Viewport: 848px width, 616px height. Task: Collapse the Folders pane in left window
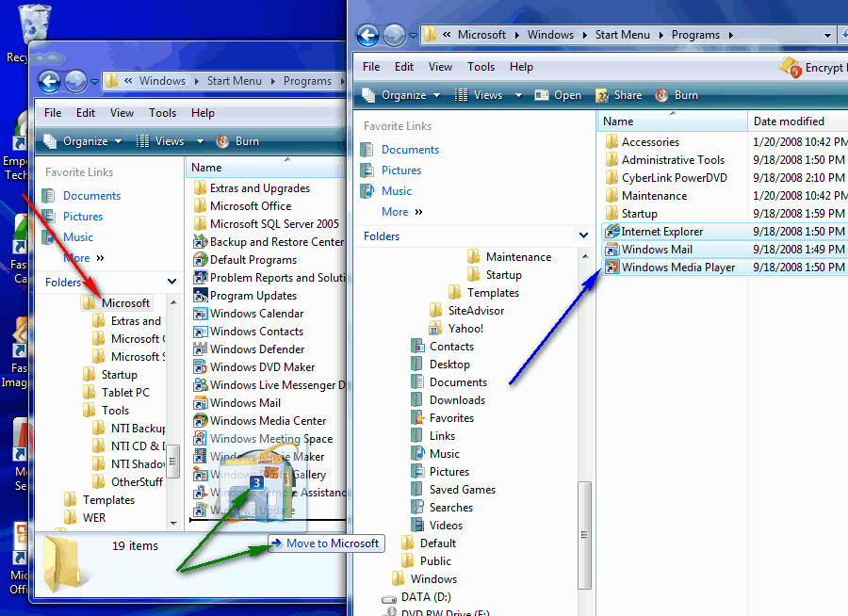tap(172, 282)
